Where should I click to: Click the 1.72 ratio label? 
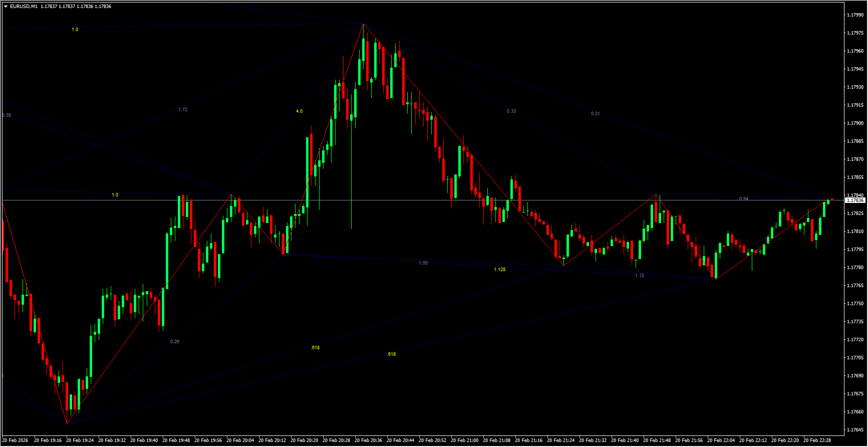point(183,110)
